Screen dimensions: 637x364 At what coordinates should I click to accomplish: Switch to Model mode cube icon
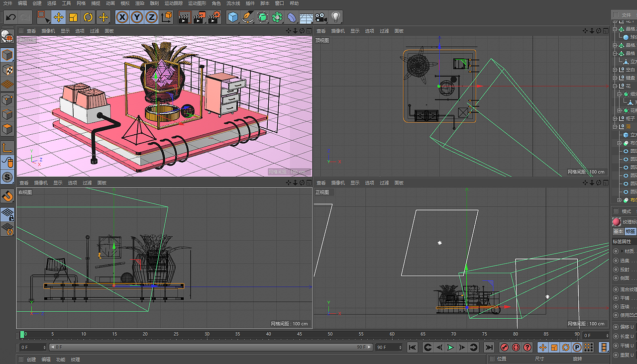[7, 55]
